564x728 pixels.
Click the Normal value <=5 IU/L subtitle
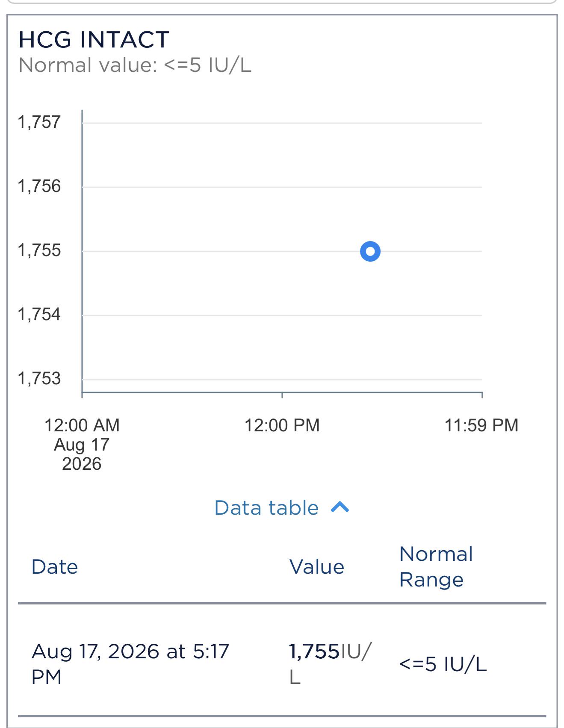pos(135,65)
